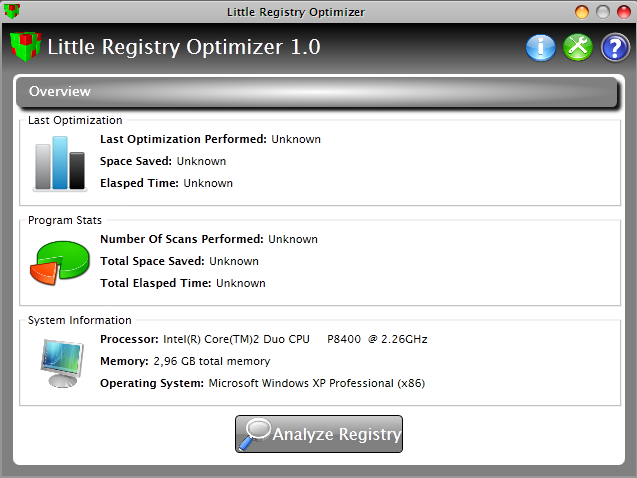Click 'Program Stats' group title
The image size is (637, 478).
pos(65,220)
